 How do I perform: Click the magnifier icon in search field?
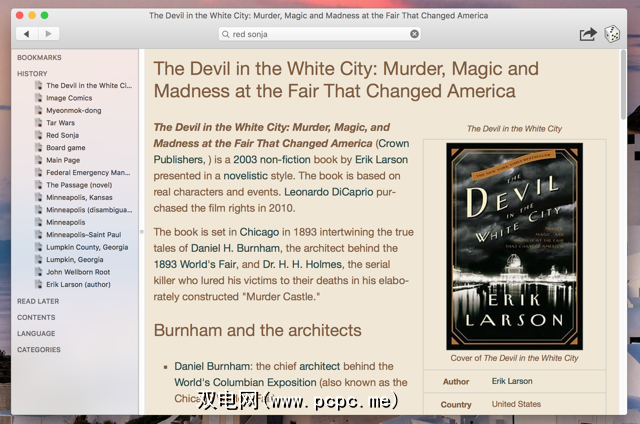tap(225, 34)
